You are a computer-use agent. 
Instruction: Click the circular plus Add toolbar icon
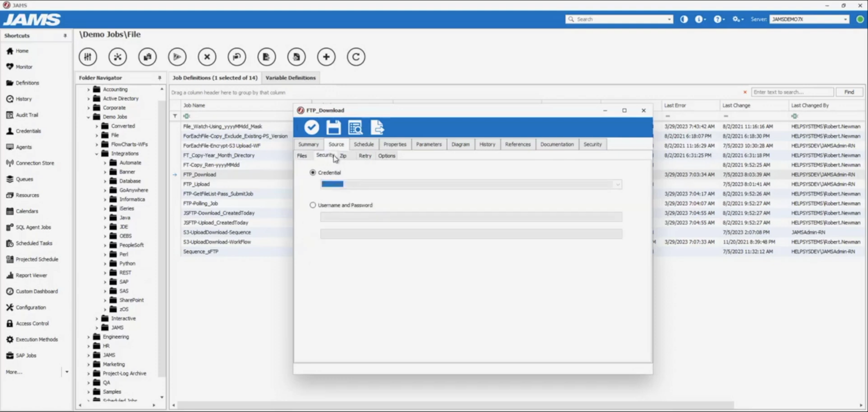(x=326, y=57)
